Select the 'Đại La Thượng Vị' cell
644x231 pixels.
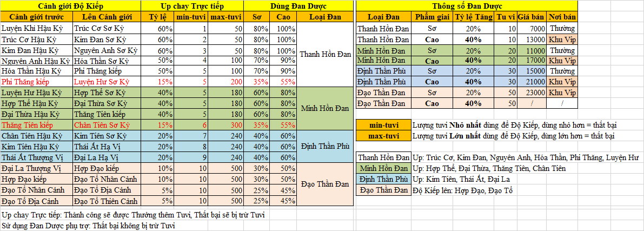[x=36, y=168]
